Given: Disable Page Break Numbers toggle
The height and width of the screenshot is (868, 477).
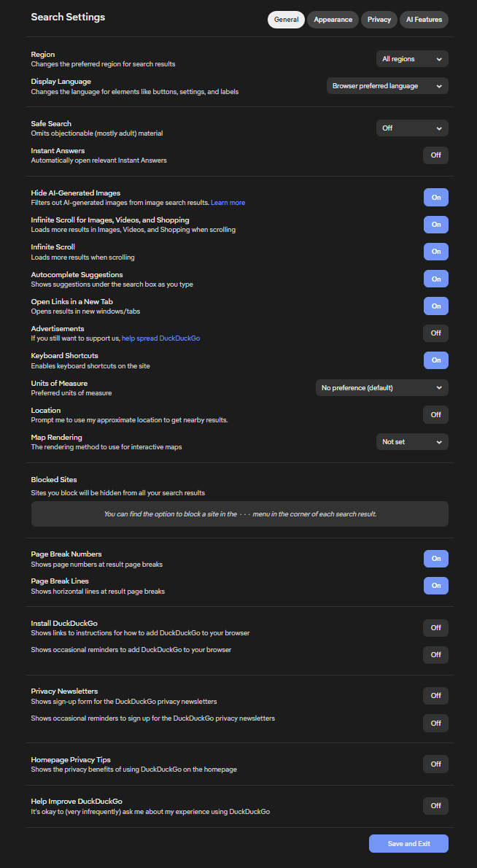Looking at the screenshot, I should pyautogui.click(x=435, y=559).
